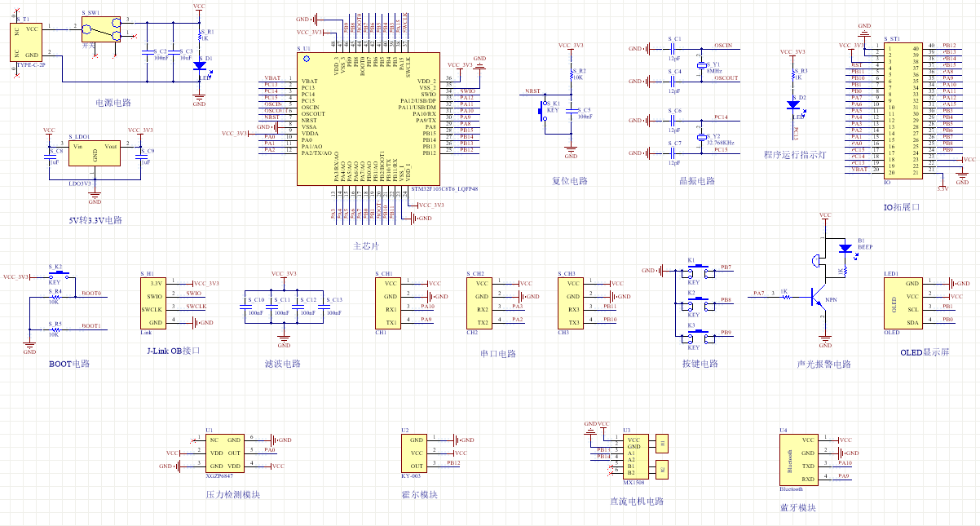980x526 pixels.
Task: Select the PA7 net label at transistor base
Action: click(758, 293)
